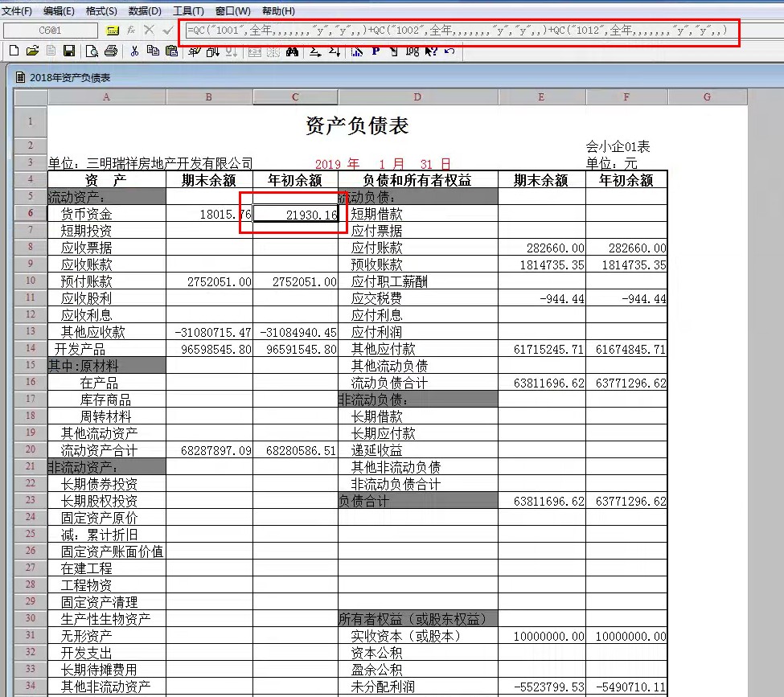Open the 工具(T) menu
784x697 pixels.
pyautogui.click(x=188, y=11)
